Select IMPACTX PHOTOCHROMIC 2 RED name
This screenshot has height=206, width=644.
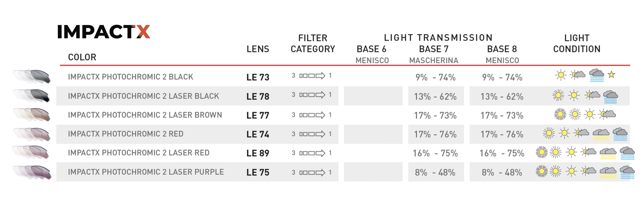point(125,134)
